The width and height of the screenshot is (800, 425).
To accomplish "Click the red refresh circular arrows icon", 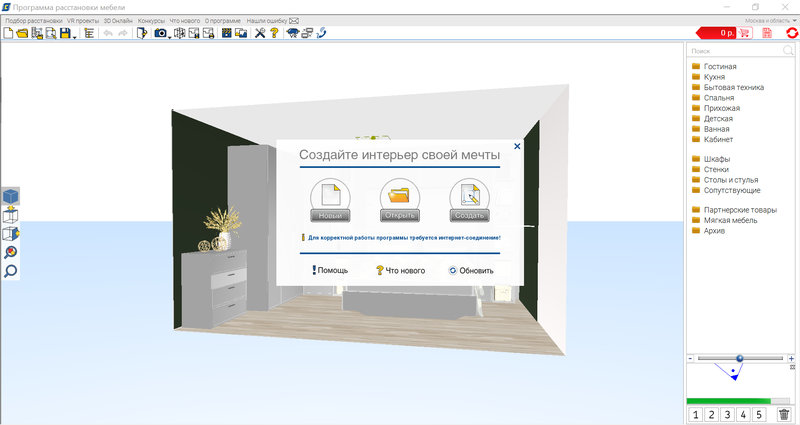I will pyautogui.click(x=792, y=33).
